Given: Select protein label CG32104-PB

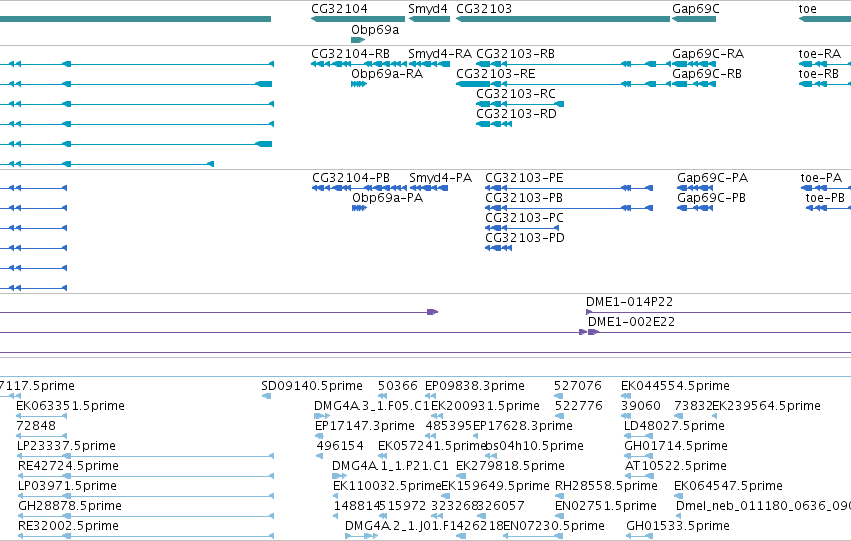Looking at the screenshot, I should pos(351,178).
